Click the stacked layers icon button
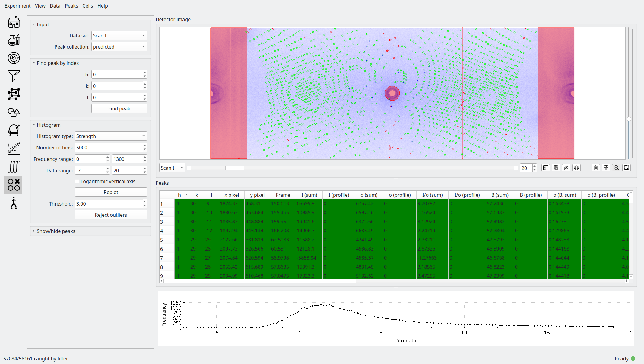The width and height of the screenshot is (644, 364). pyautogui.click(x=576, y=168)
